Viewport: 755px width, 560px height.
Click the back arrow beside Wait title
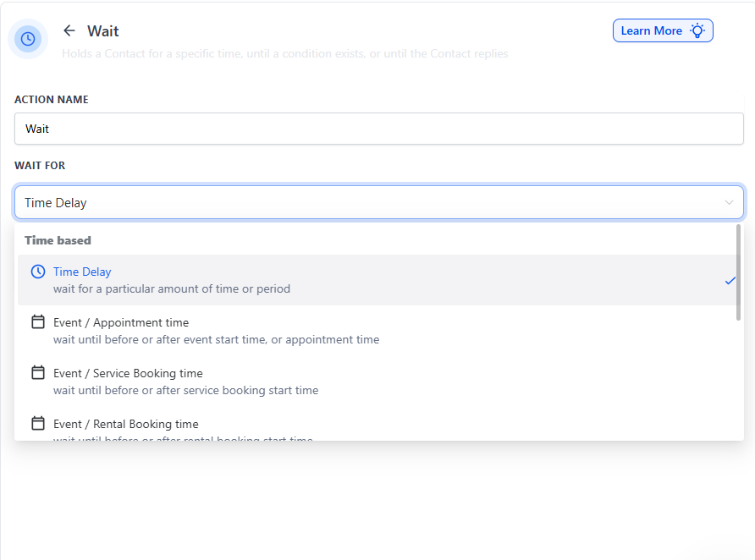click(69, 30)
